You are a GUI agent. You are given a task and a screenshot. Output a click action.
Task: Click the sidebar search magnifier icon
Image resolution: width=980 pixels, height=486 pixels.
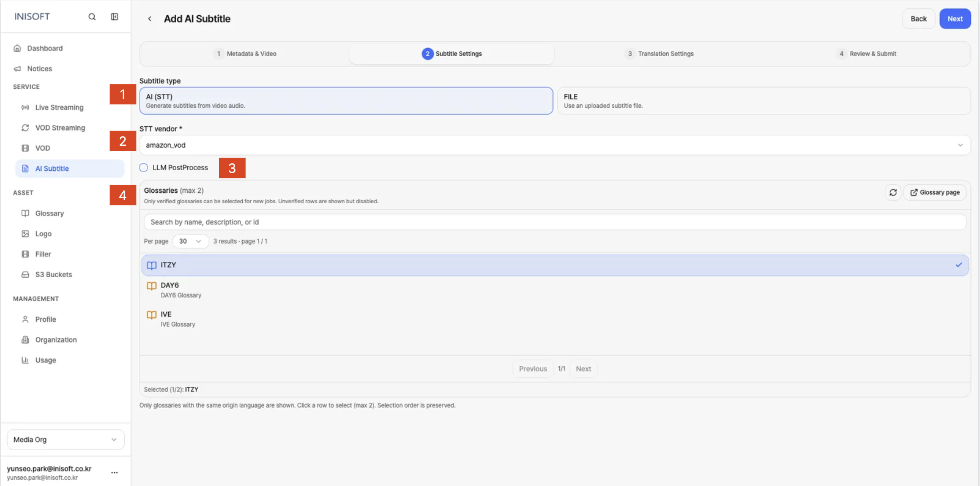[x=92, y=16]
